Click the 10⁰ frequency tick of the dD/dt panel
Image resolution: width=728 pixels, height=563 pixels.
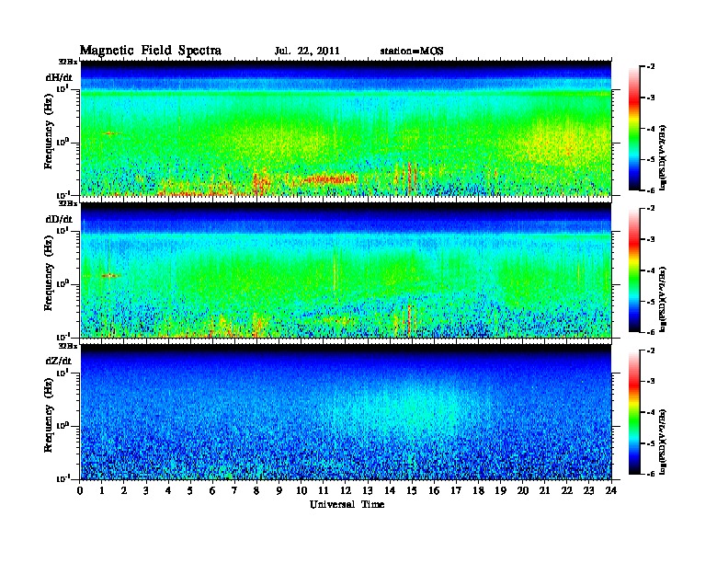pyautogui.click(x=63, y=284)
